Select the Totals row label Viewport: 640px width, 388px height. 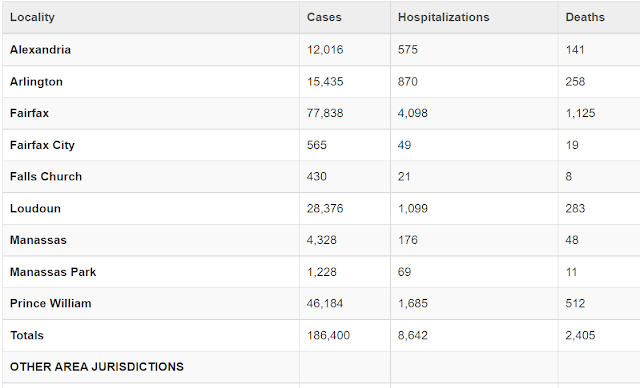coord(27,335)
